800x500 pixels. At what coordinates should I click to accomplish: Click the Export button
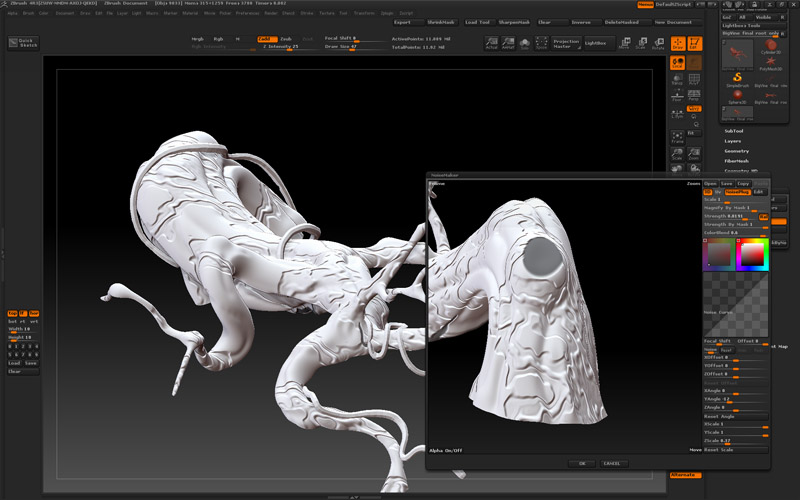tap(408, 22)
